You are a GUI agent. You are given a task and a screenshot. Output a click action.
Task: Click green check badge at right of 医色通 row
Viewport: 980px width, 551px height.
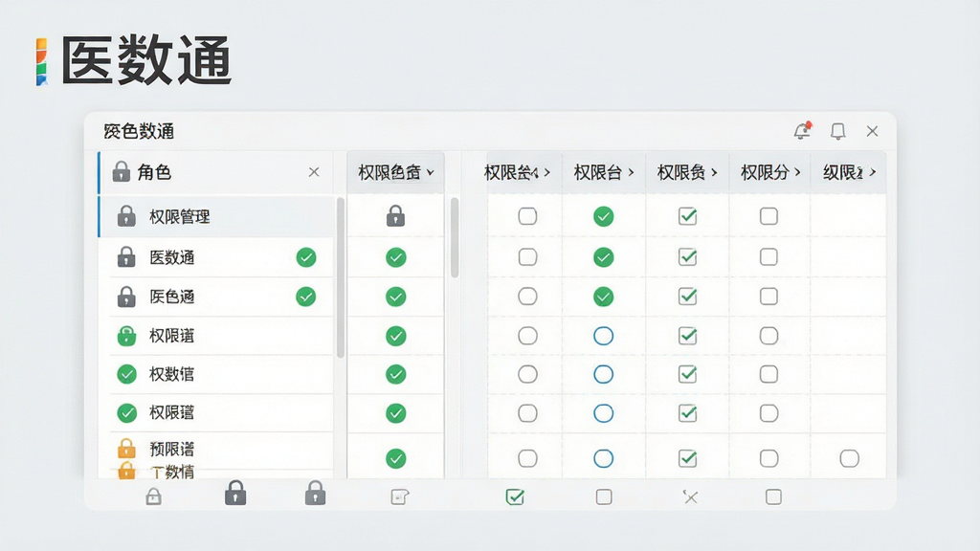pyautogui.click(x=305, y=297)
